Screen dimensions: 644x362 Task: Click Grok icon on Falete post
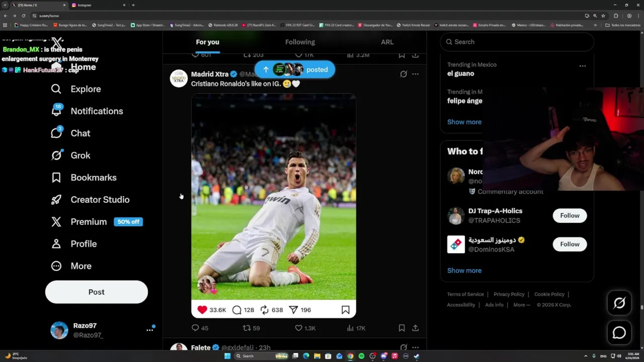click(404, 347)
